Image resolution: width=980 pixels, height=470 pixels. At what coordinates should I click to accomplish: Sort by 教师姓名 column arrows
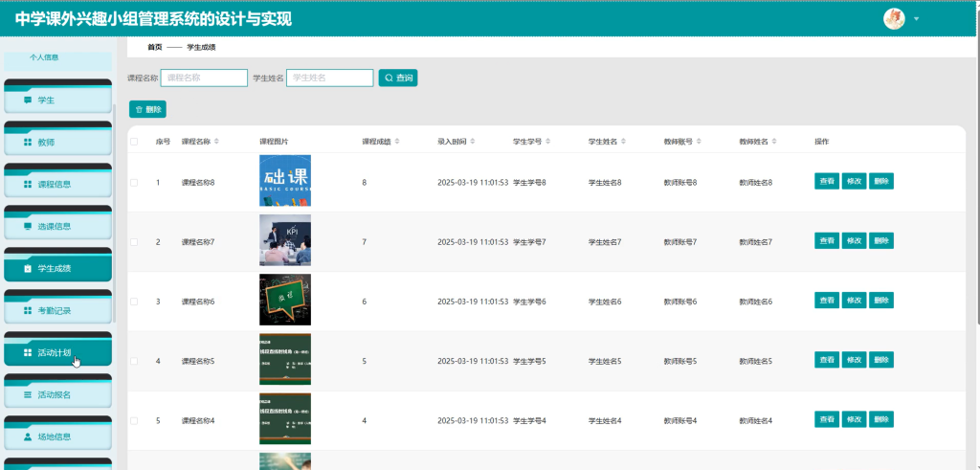click(774, 142)
